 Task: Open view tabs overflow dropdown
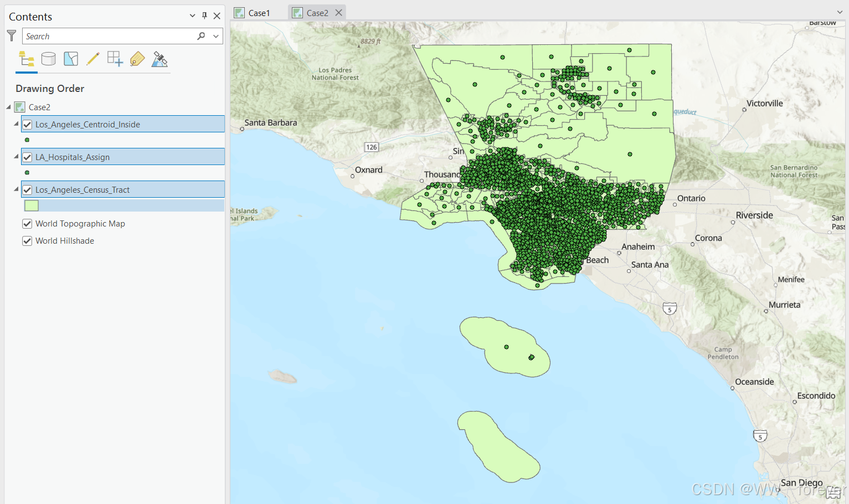pyautogui.click(x=840, y=12)
